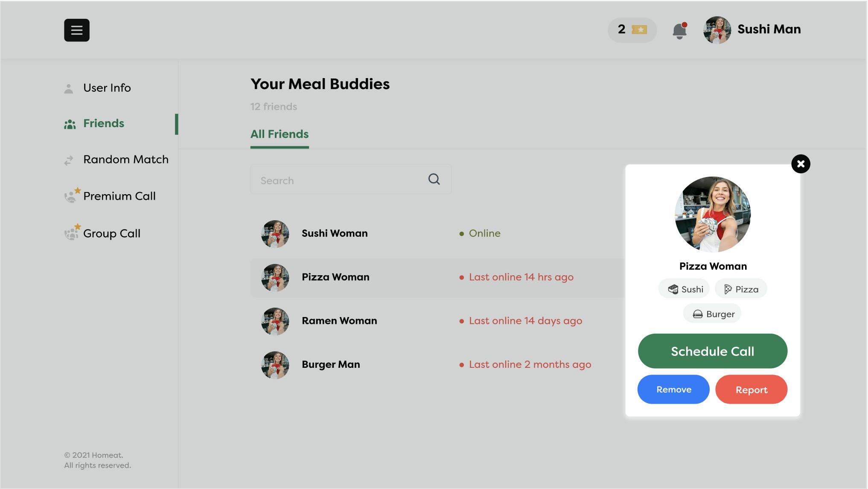
Task: Open User Info in sidebar
Action: [107, 88]
